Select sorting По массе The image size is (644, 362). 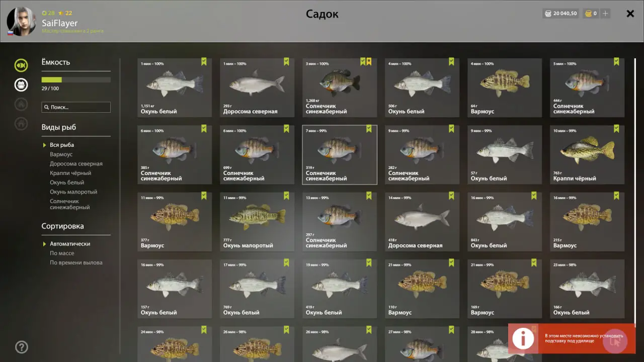point(62,253)
